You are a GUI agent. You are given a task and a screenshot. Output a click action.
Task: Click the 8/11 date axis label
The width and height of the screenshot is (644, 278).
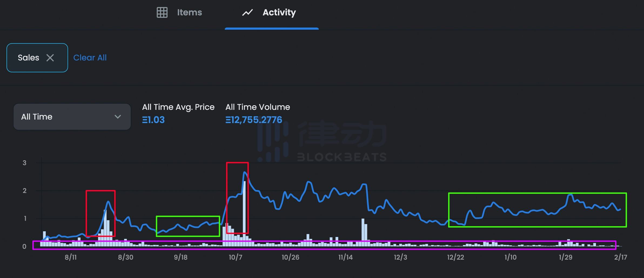point(71,257)
